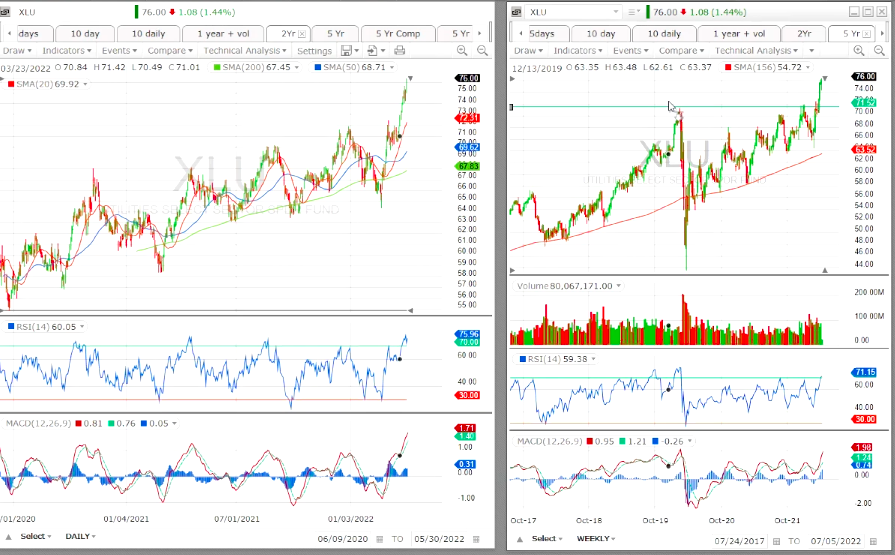Close the 5 Yr tab in the right chart

pos(866,34)
